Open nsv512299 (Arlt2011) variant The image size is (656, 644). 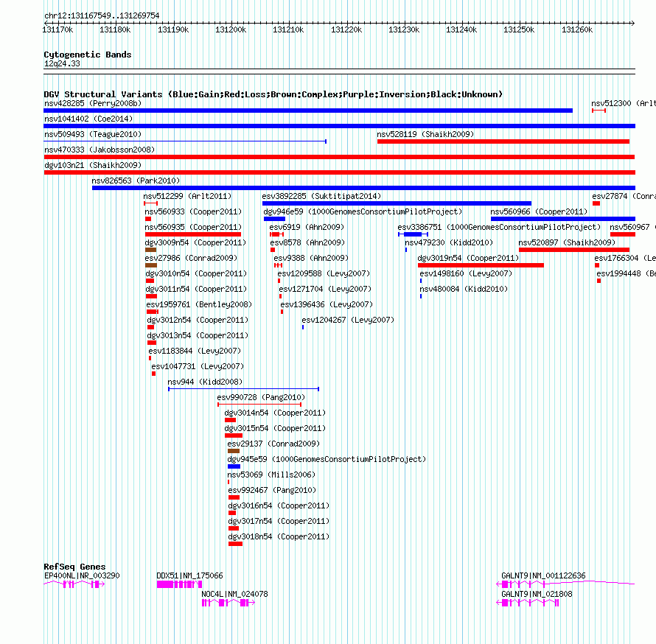(187, 196)
